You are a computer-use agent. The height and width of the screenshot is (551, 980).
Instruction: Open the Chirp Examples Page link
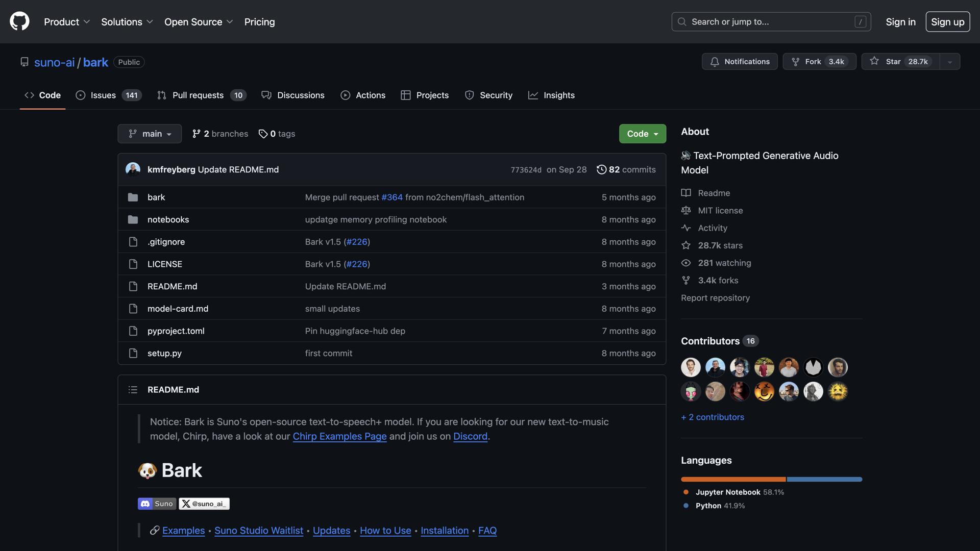pyautogui.click(x=339, y=436)
